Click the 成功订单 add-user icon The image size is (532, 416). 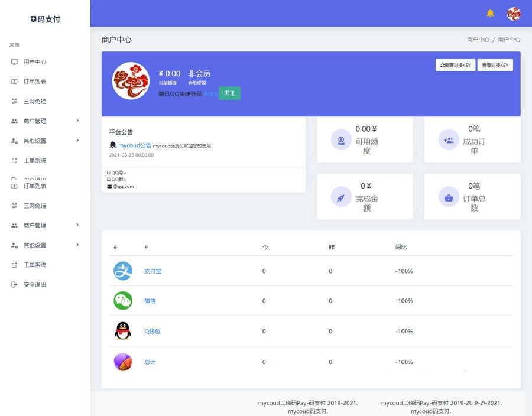(x=449, y=139)
